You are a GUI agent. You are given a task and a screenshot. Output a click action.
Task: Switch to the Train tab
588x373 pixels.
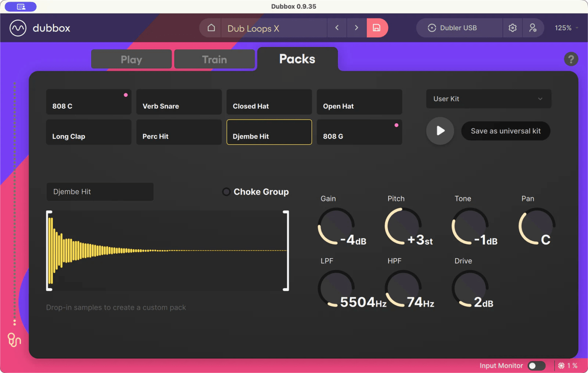coord(215,59)
